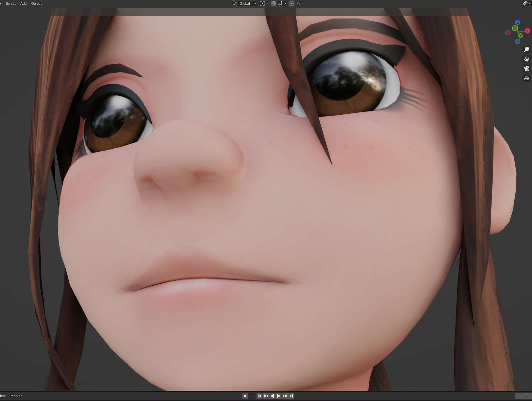Open the snapping options dropdown
The width and height of the screenshot is (532, 401).
282,4
